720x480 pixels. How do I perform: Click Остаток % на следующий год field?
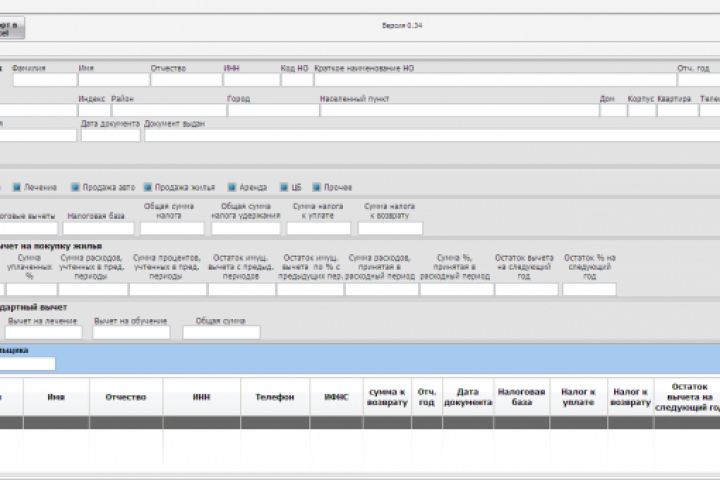point(590,289)
